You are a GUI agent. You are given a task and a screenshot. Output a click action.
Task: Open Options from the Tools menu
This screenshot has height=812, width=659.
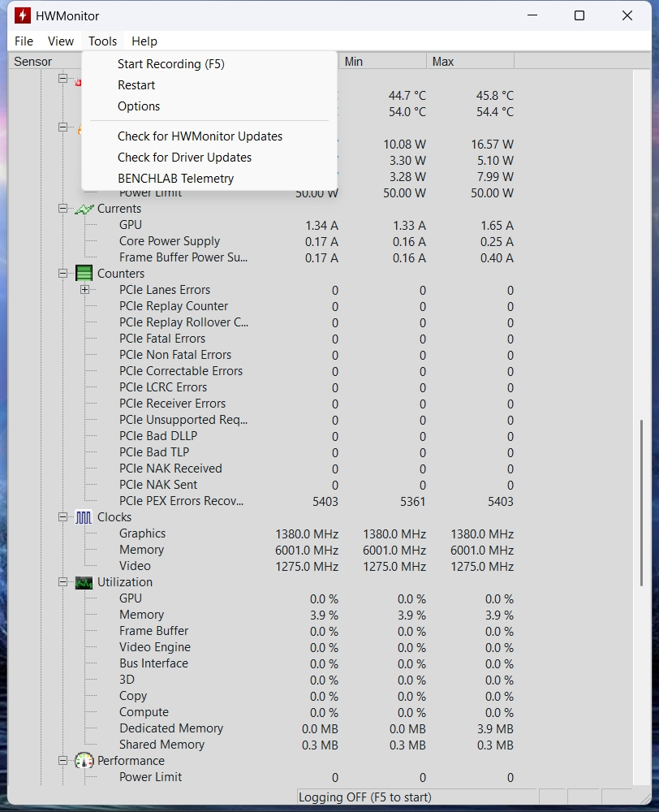[209, 106]
